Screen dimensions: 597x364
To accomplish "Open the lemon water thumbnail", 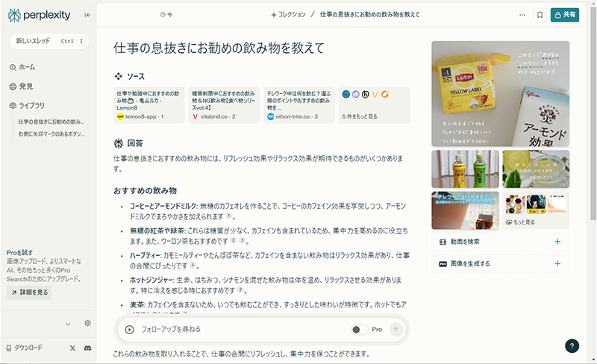I will click(536, 169).
